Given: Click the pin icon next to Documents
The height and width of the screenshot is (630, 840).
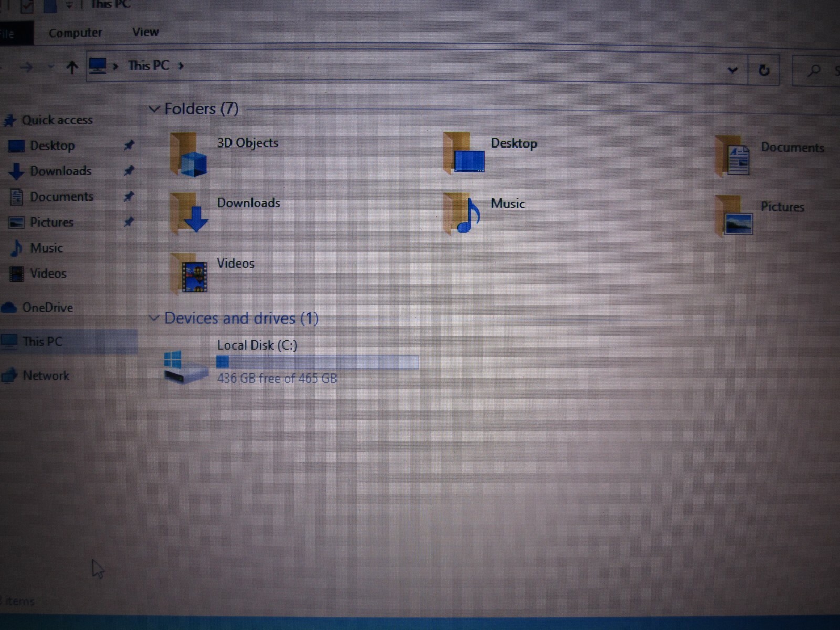Looking at the screenshot, I should click(129, 197).
